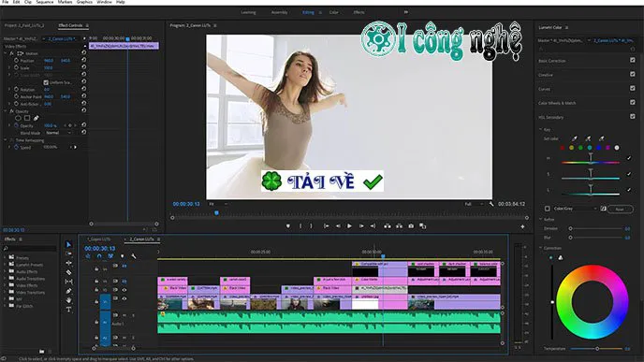Switch to the Assembly workspace tab
Screen dimensions: 644x362
click(x=279, y=12)
